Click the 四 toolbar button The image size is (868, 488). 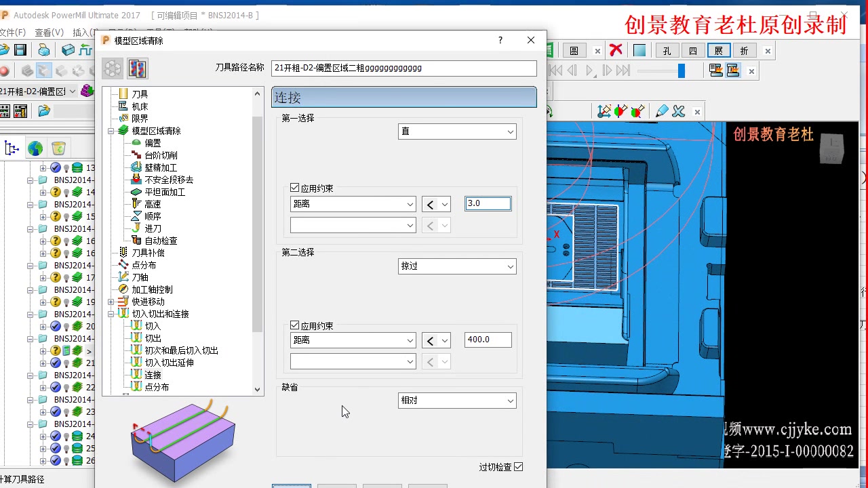[693, 51]
